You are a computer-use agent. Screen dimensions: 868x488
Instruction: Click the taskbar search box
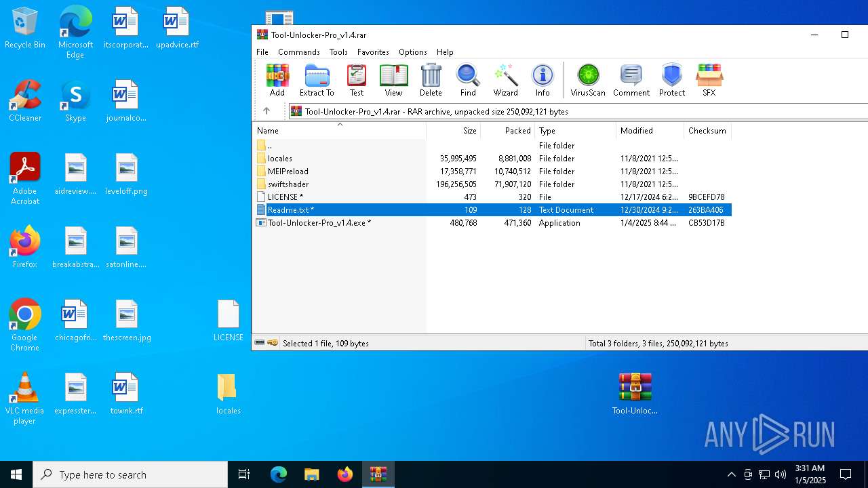click(x=130, y=474)
